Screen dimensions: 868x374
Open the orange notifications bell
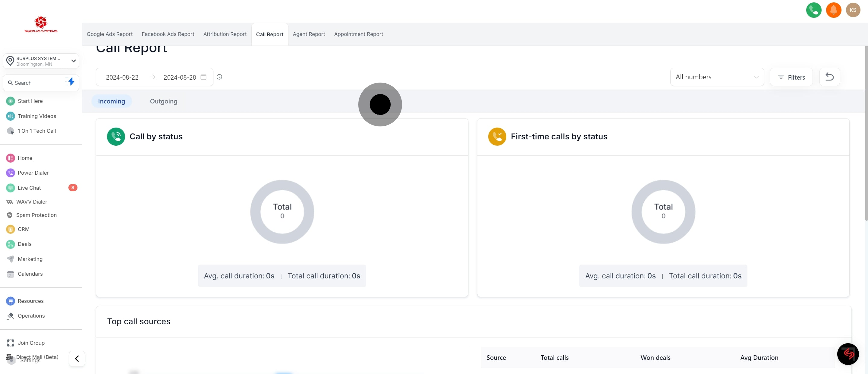point(833,10)
